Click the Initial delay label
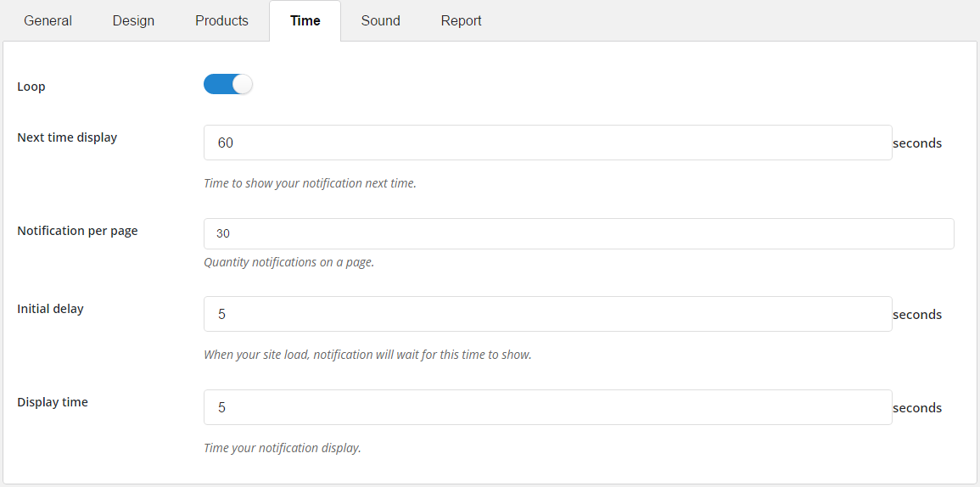 tap(50, 309)
